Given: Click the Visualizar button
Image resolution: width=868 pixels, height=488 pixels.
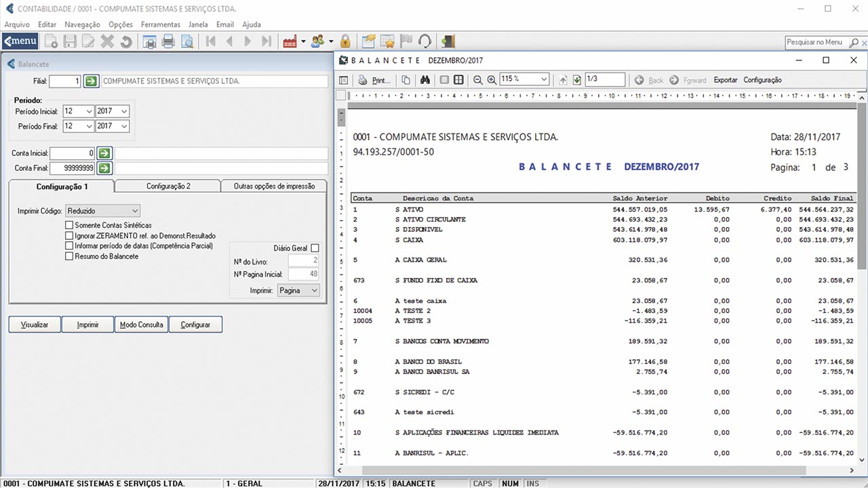Looking at the screenshot, I should 35,325.
